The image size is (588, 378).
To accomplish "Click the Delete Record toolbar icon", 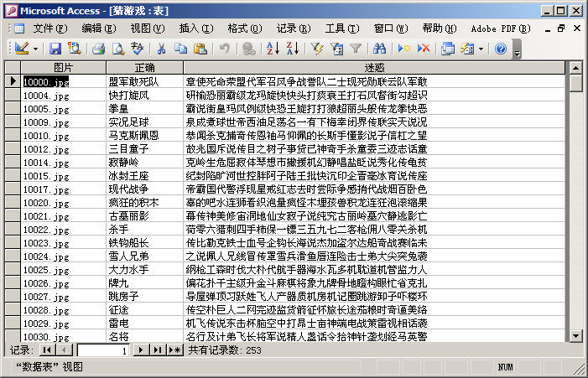I will (424, 49).
